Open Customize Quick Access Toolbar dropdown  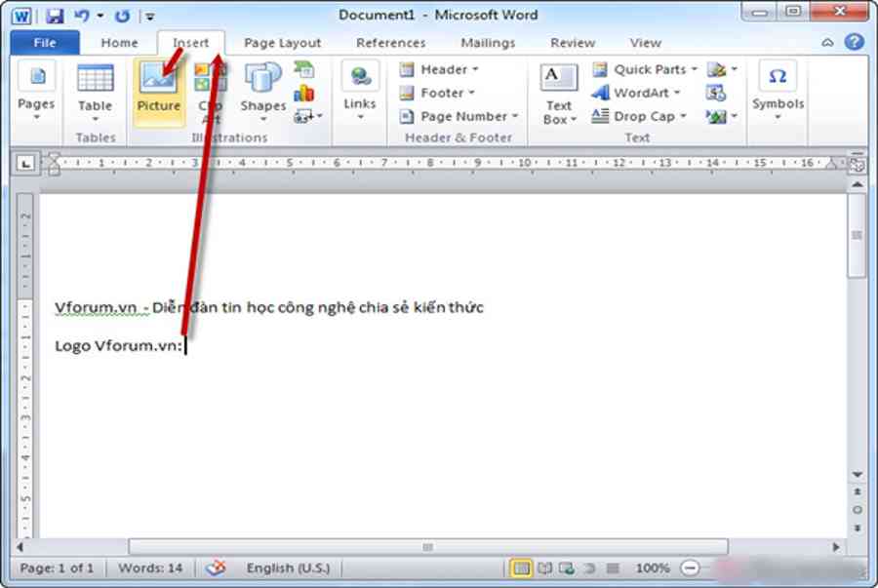(150, 17)
